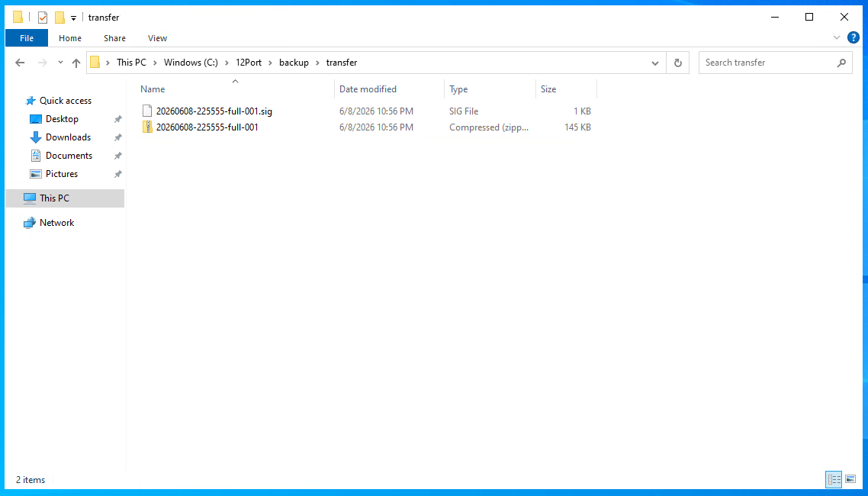Click the pin icon next to Pictures
This screenshot has width=868, height=496.
[118, 174]
